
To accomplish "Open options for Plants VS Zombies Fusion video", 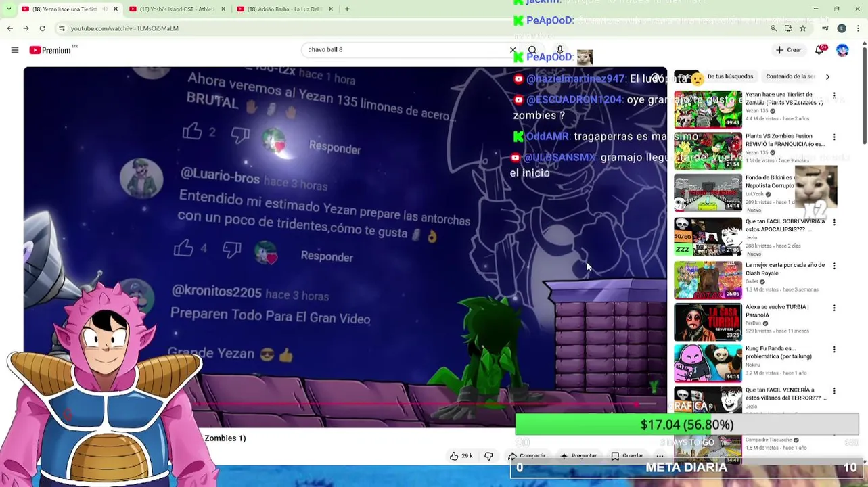I will tap(834, 137).
